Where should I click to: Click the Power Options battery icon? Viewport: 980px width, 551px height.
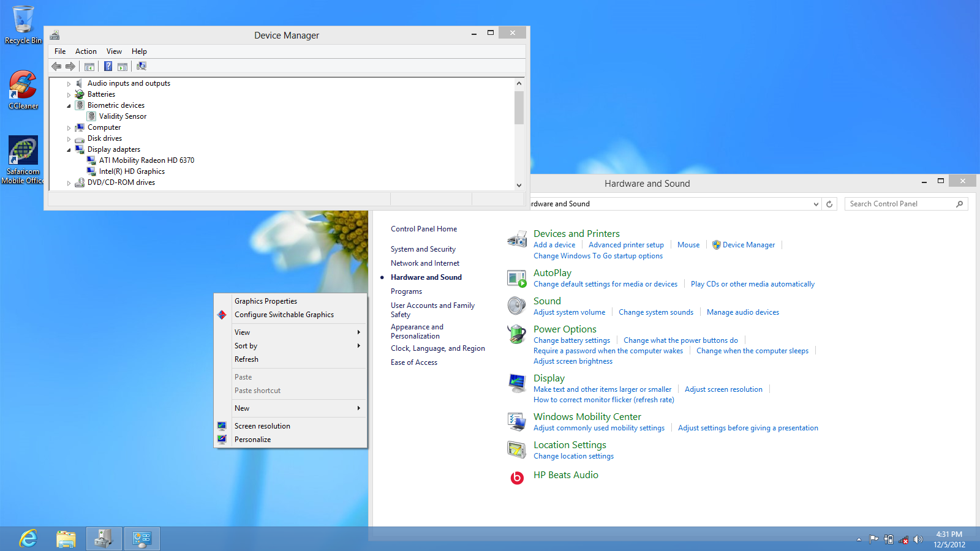(x=517, y=334)
